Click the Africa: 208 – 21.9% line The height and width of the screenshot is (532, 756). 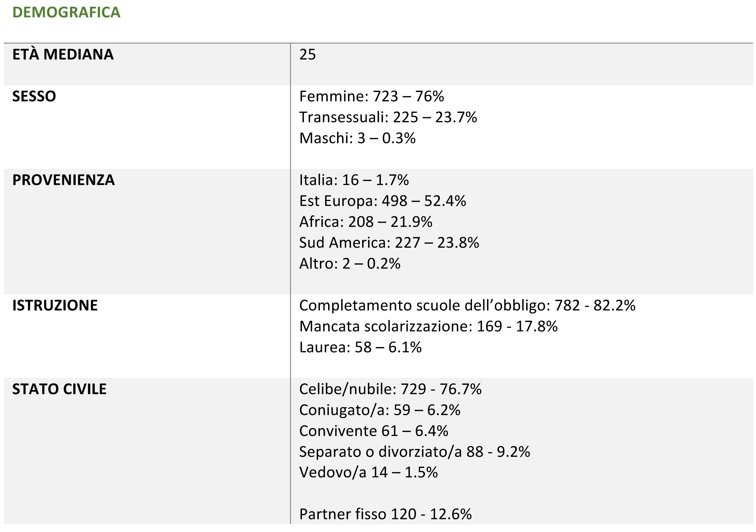point(365,222)
